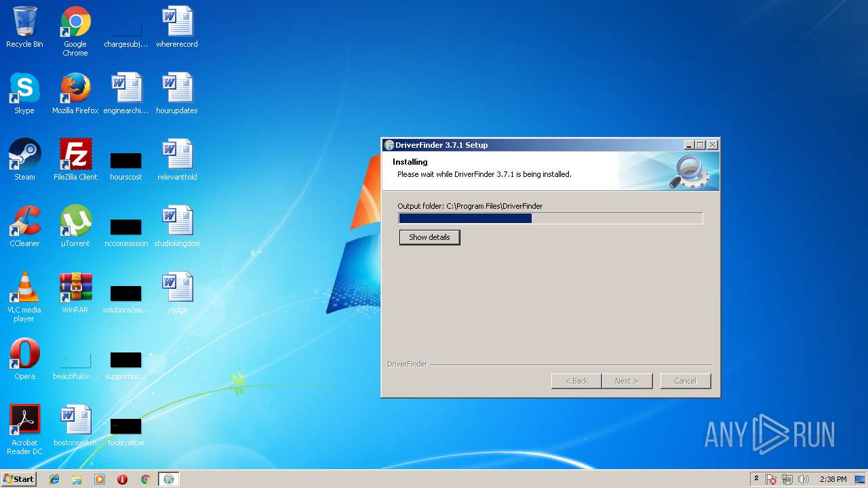Launch the CCleaner desktop shortcut
This screenshot has width=868, height=488.
point(24,227)
